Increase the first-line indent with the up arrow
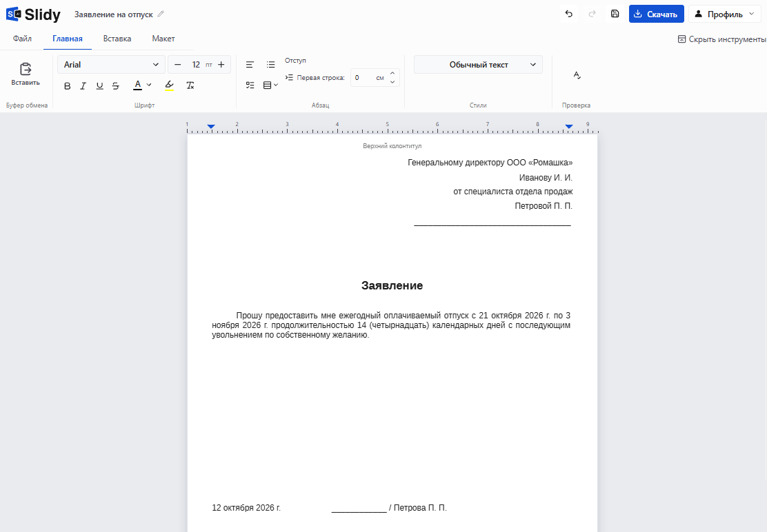767x532 pixels. click(392, 73)
